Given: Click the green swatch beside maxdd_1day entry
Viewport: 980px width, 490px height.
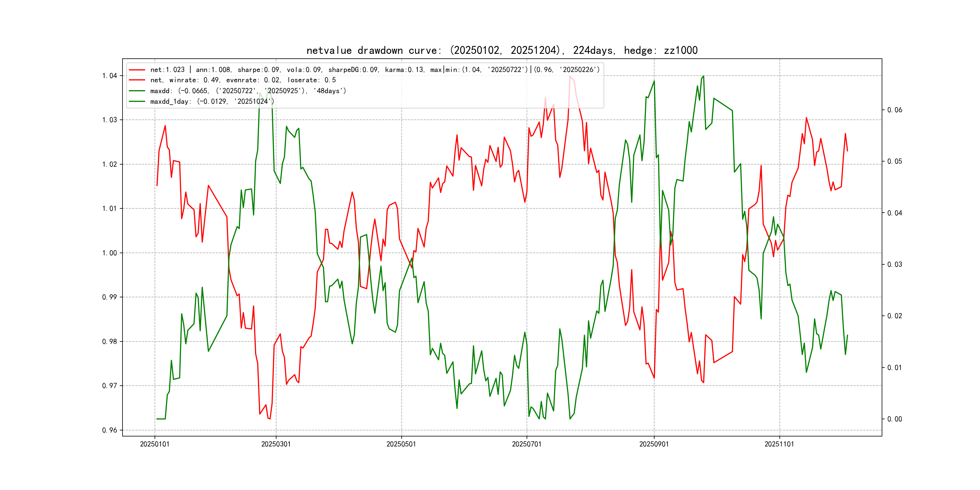Looking at the screenshot, I should (137, 102).
